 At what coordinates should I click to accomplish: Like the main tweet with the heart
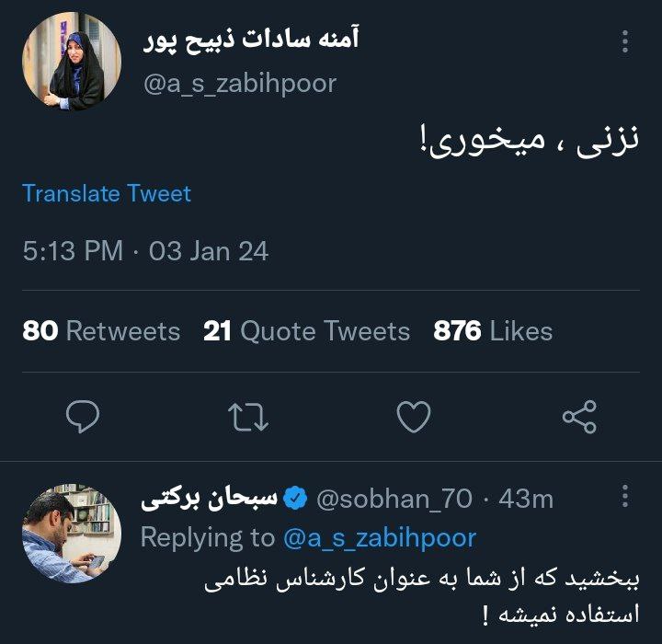(414, 419)
